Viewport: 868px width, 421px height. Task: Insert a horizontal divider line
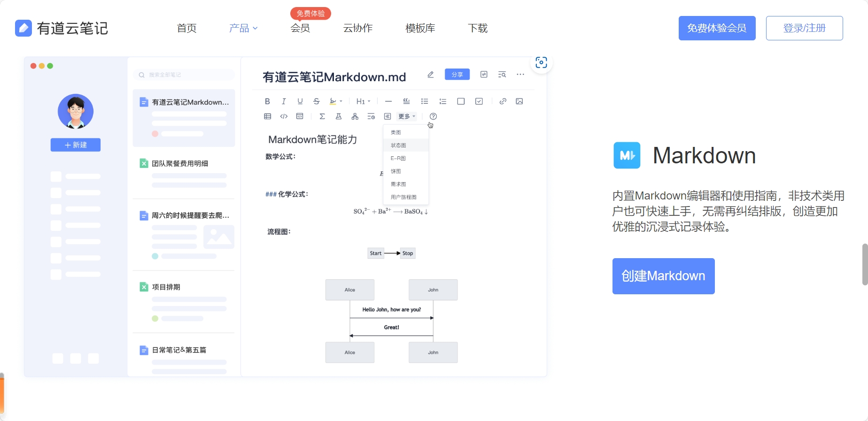388,101
